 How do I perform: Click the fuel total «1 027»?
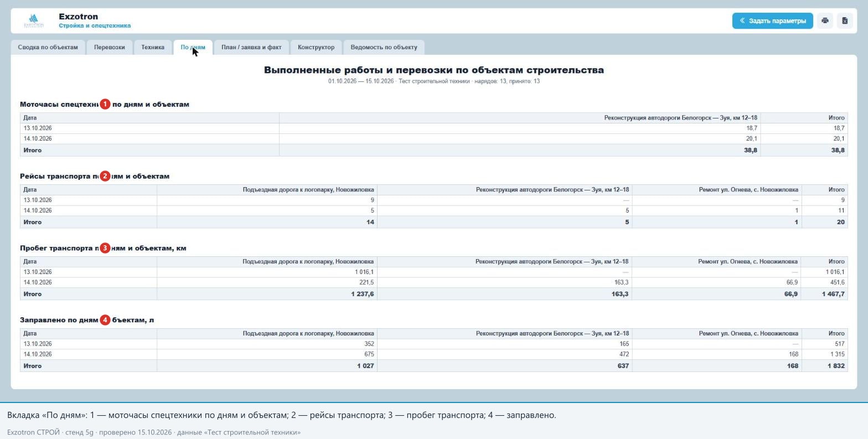coord(365,366)
